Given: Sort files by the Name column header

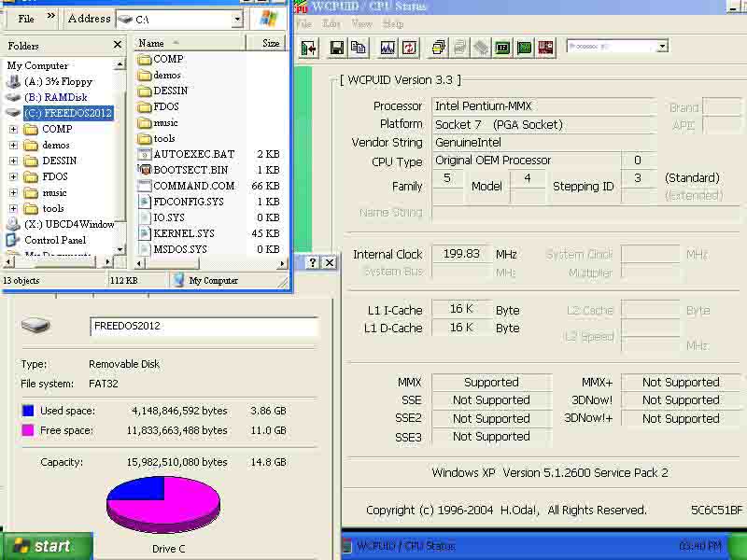Looking at the screenshot, I should [190, 43].
